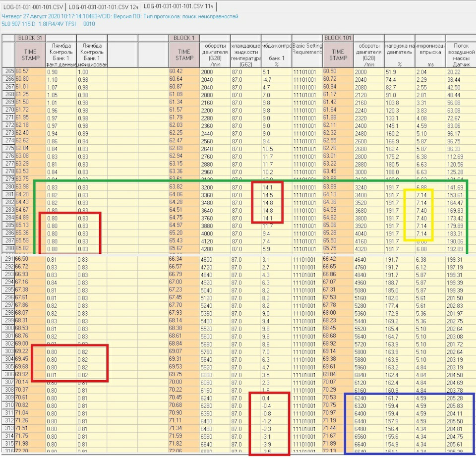Click the Basic Setting Requirements column header
476x458 pixels.
(x=307, y=55)
